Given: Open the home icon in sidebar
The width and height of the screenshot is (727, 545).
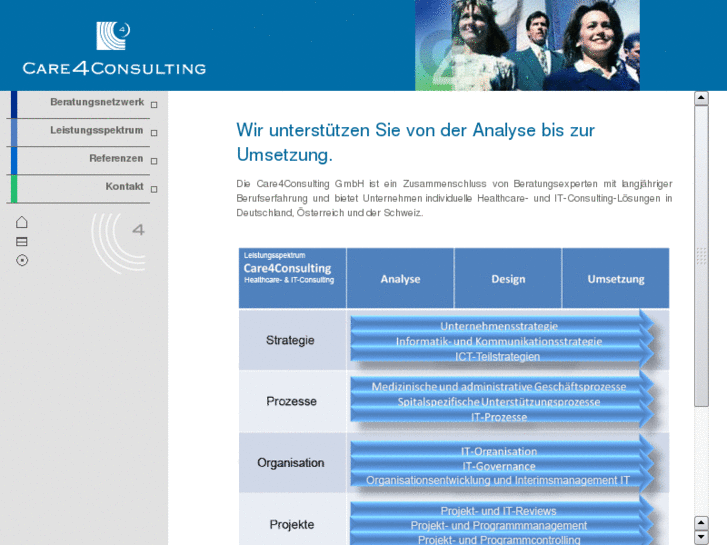Looking at the screenshot, I should [x=22, y=222].
